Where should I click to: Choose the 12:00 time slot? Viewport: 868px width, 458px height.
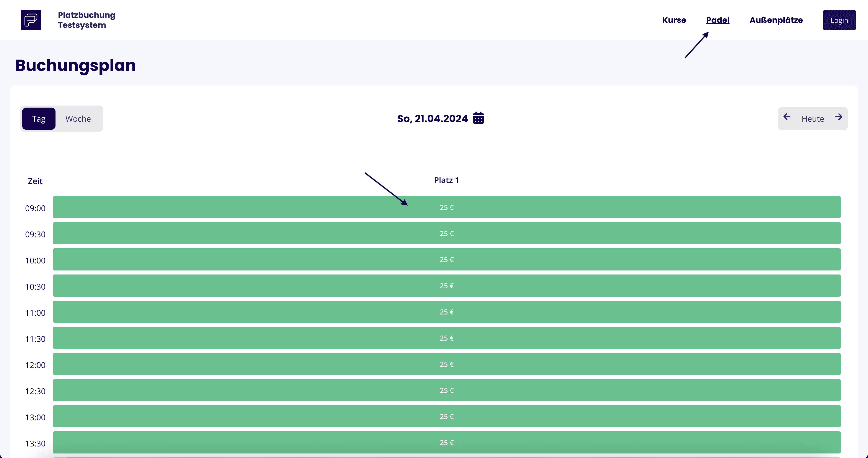447,364
